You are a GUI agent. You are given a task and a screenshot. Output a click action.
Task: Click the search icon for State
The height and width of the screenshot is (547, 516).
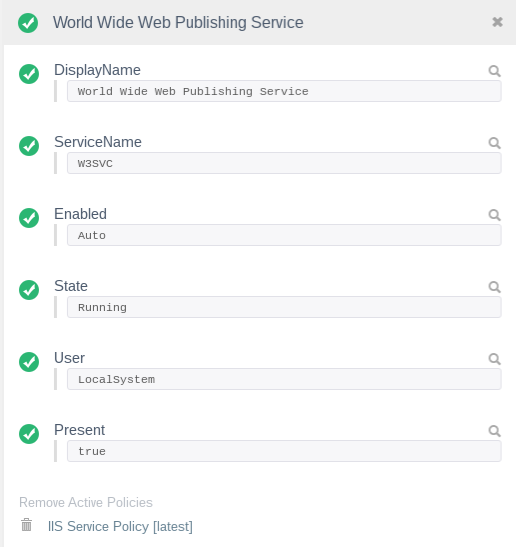tap(494, 287)
